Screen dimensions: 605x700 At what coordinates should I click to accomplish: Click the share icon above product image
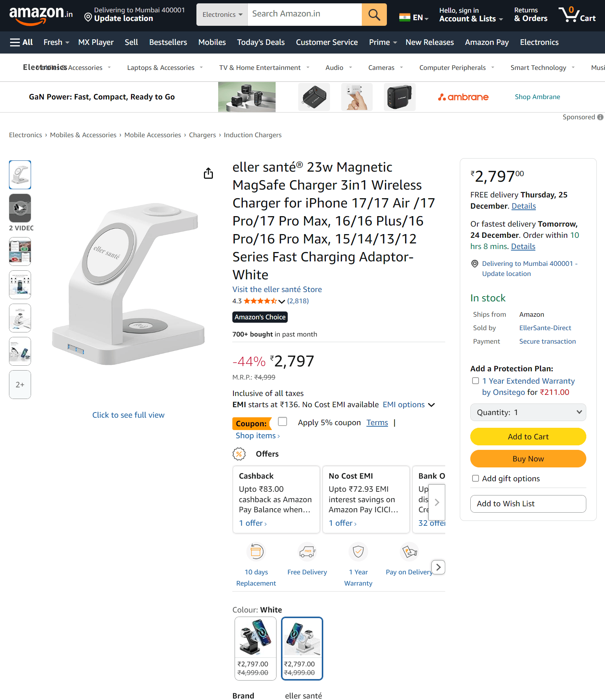(208, 173)
